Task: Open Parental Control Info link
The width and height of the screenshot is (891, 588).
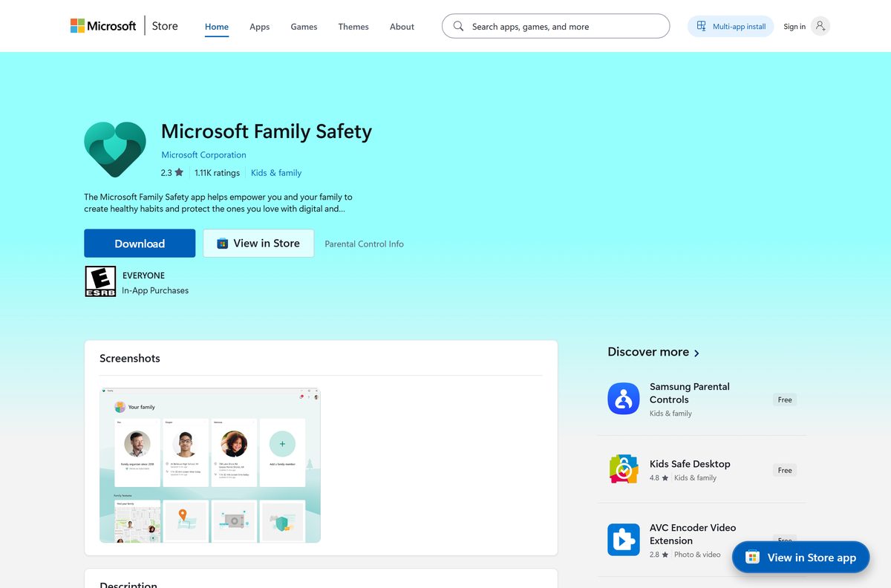Action: click(364, 244)
